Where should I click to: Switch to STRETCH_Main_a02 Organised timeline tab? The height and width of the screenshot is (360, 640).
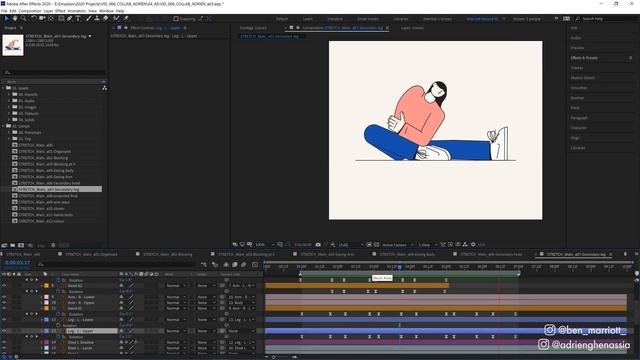pos(91,254)
